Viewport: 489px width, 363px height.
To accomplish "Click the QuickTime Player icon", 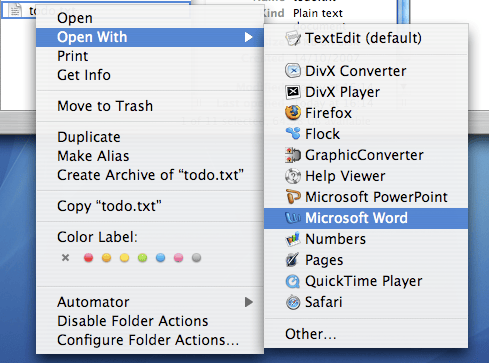I will [293, 281].
